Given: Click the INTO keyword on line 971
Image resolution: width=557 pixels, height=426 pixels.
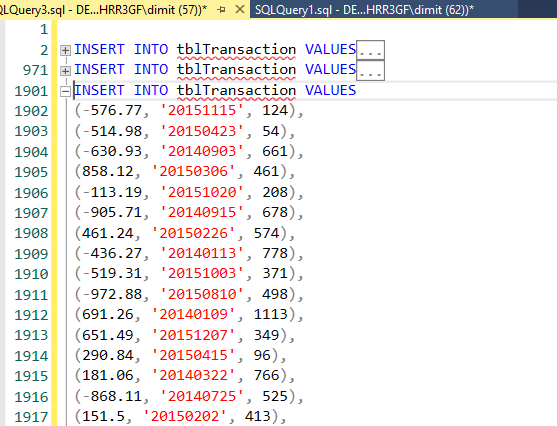Looking at the screenshot, I should 151,69.
